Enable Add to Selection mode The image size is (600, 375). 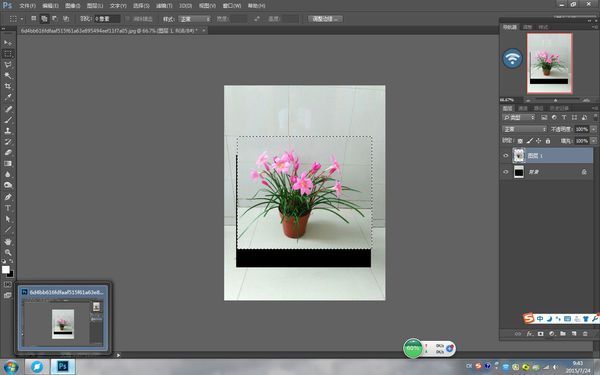coord(44,18)
